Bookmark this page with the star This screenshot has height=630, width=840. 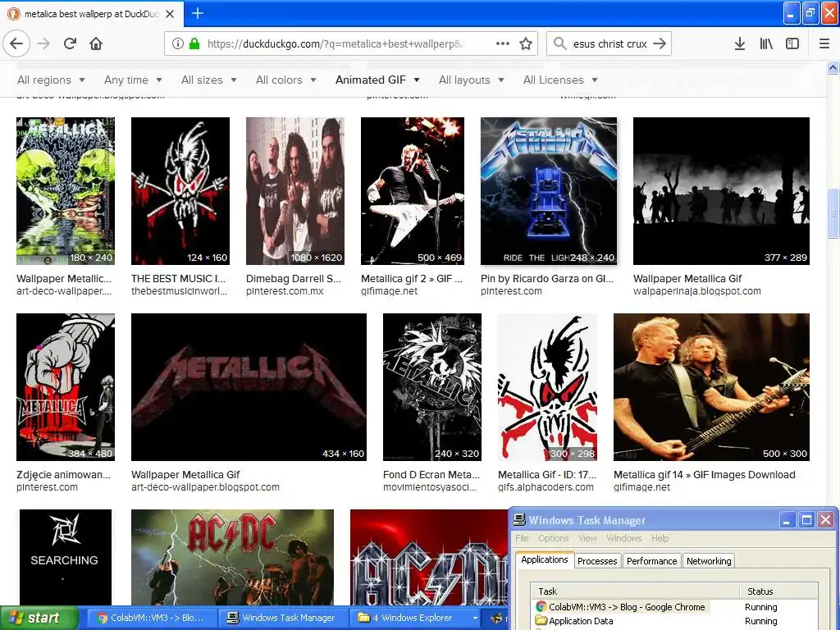coord(526,43)
